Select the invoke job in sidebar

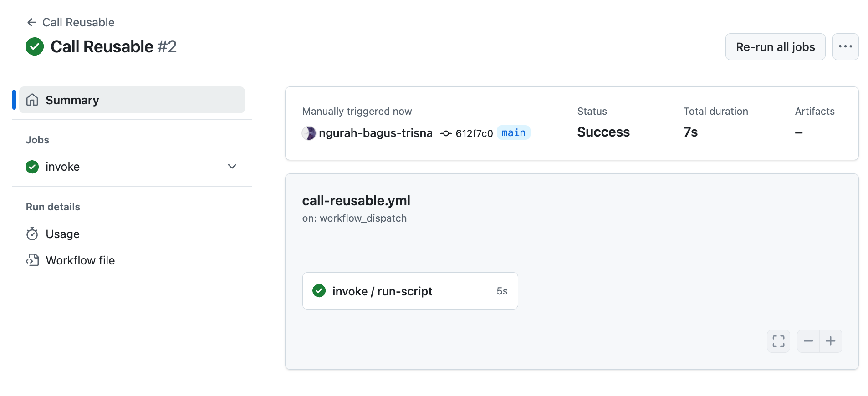(63, 167)
